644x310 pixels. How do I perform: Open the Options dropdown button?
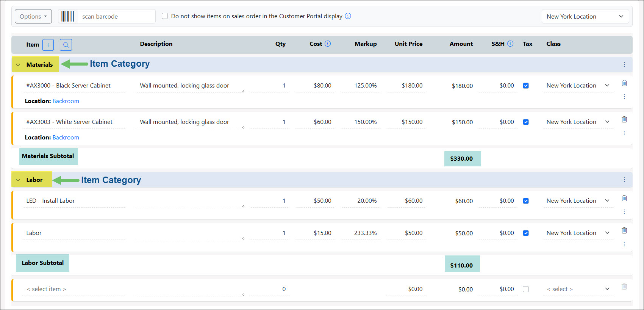[33, 16]
